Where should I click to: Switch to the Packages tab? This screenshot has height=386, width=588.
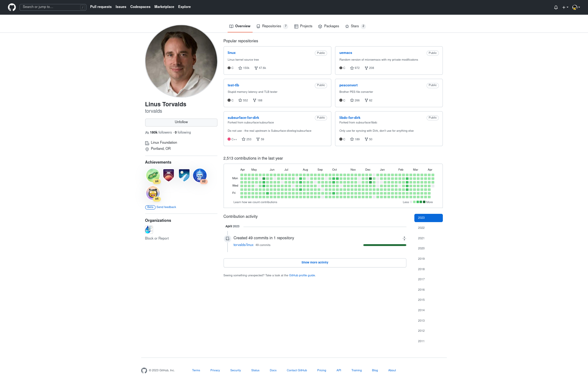pos(329,26)
